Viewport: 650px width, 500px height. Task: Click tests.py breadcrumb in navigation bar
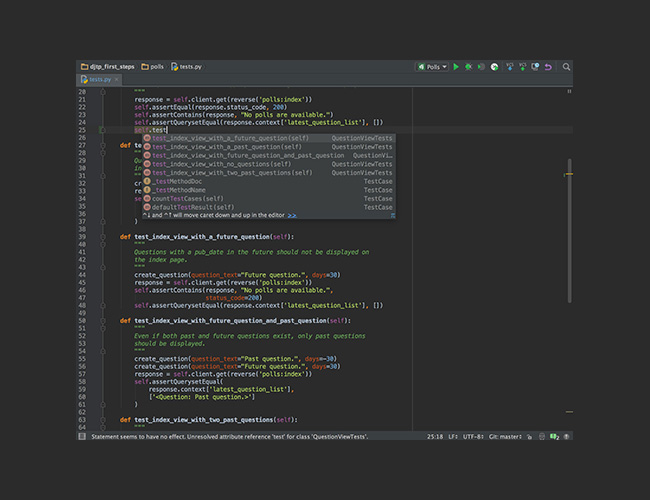click(187, 67)
